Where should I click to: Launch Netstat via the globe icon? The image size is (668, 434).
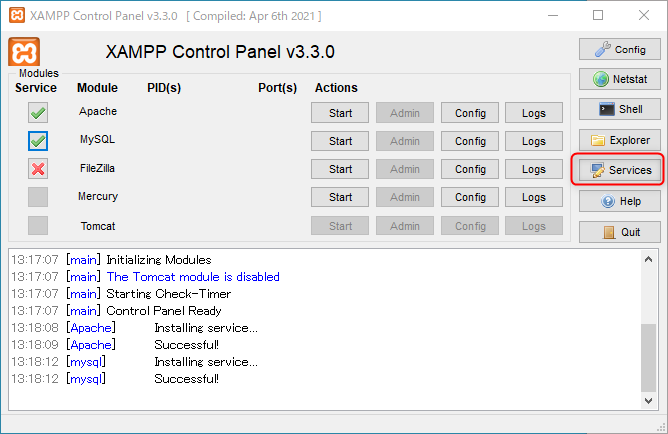(x=619, y=79)
